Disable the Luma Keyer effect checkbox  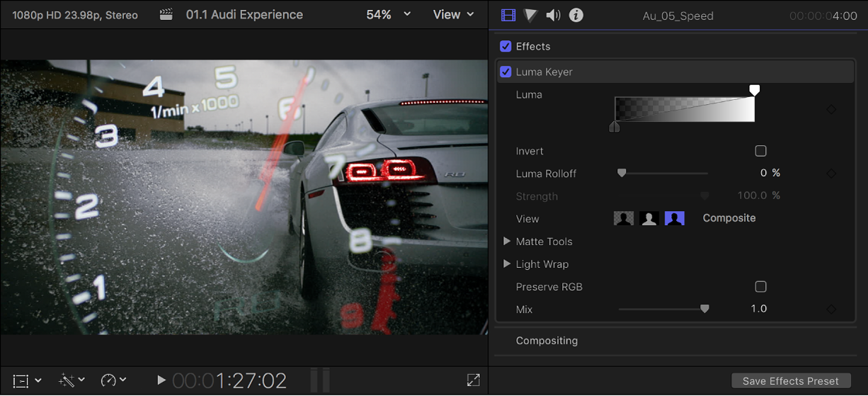point(506,72)
